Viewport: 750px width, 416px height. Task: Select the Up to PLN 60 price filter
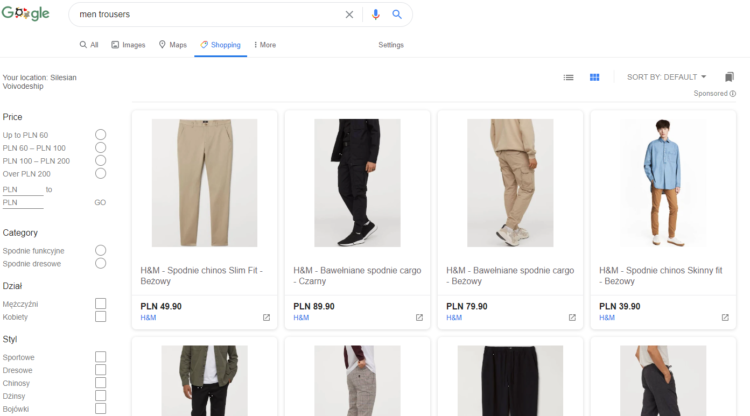pyautogui.click(x=100, y=135)
